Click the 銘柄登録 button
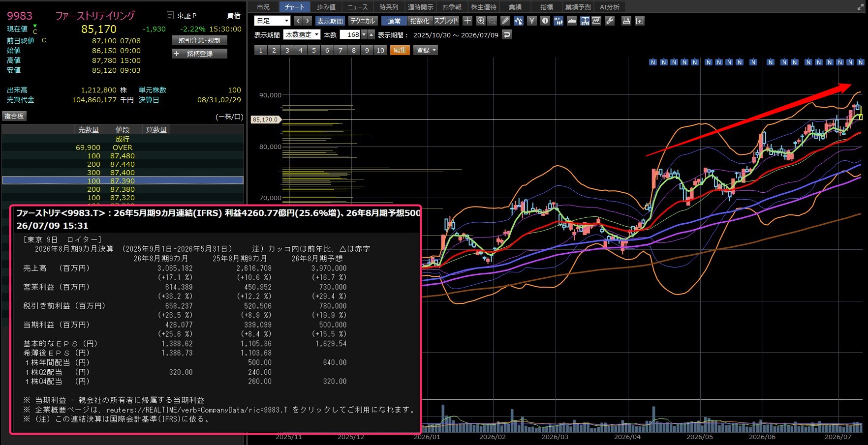This screenshot has height=445, width=868. 200,54
